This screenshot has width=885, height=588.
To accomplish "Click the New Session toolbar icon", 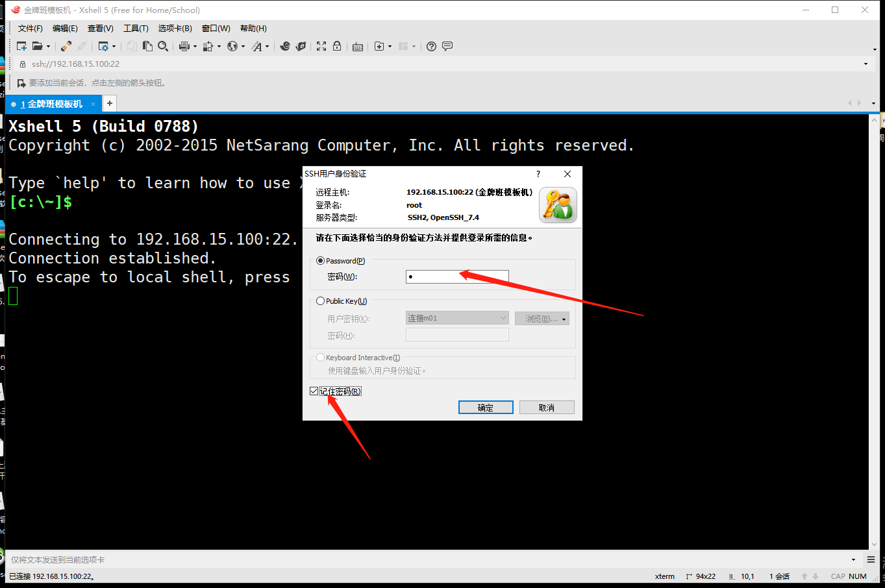I will tap(21, 46).
